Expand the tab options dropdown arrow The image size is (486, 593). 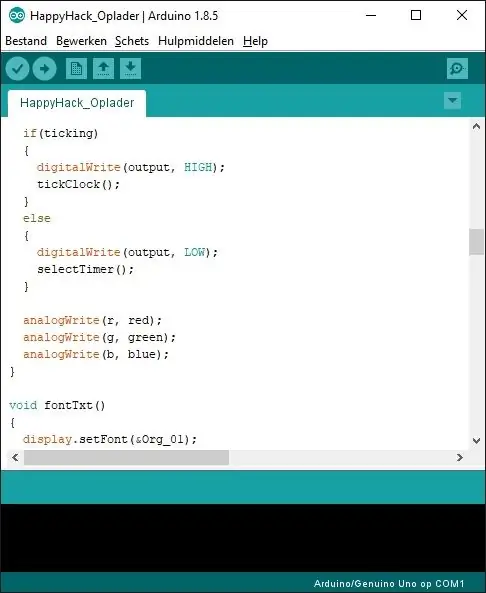452,101
